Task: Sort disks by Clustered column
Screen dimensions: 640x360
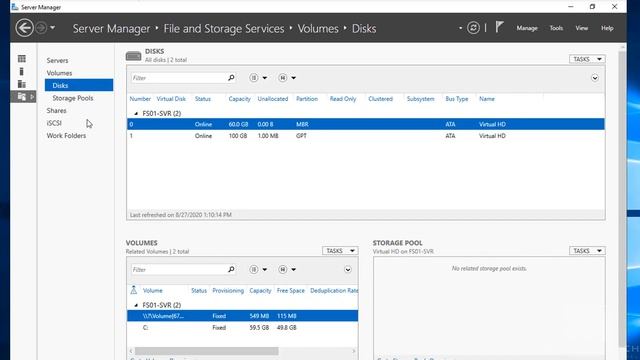Action: click(380, 99)
